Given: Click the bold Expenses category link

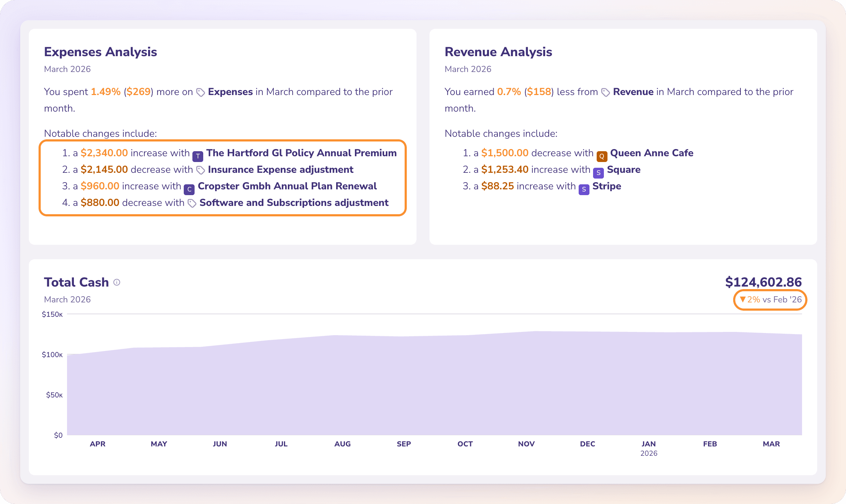Looking at the screenshot, I should coord(230,92).
